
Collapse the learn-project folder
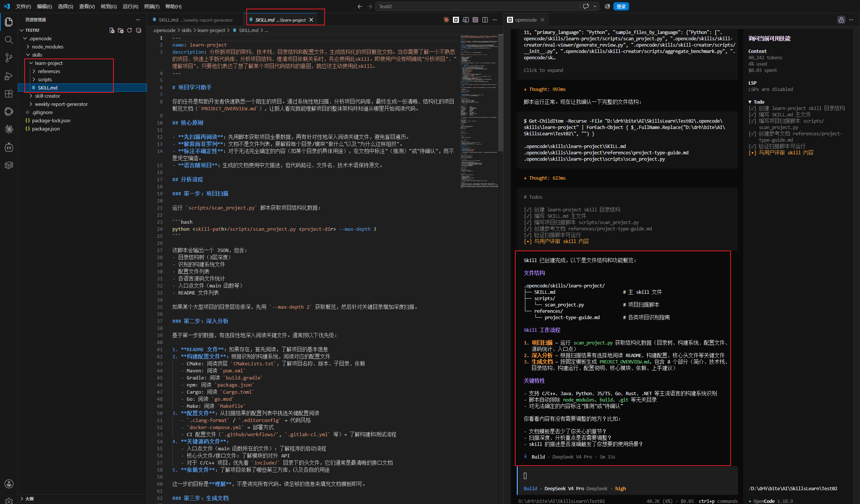pyautogui.click(x=31, y=63)
